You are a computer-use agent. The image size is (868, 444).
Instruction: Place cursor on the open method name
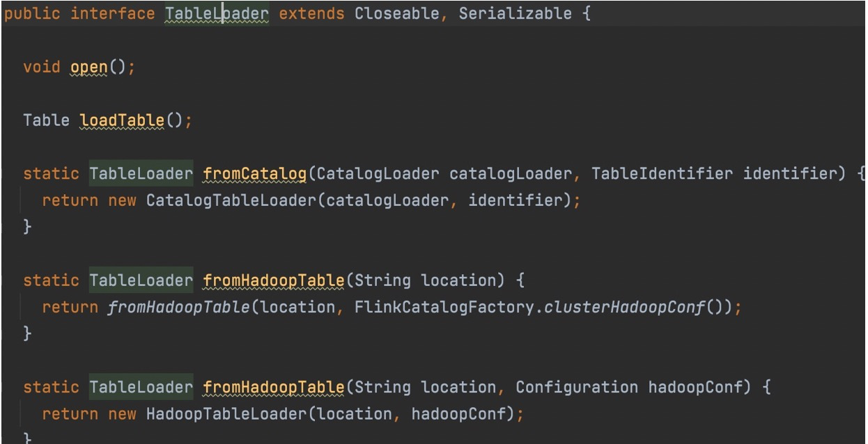point(88,68)
